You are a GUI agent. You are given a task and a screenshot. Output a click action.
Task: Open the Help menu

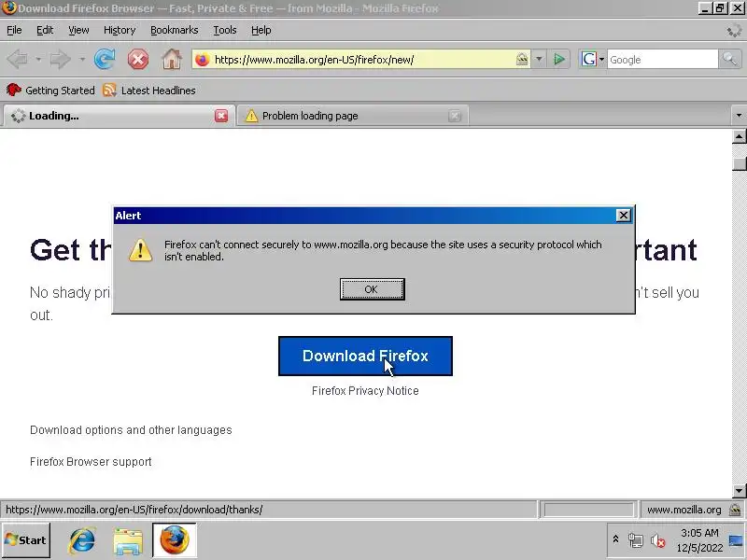click(261, 30)
